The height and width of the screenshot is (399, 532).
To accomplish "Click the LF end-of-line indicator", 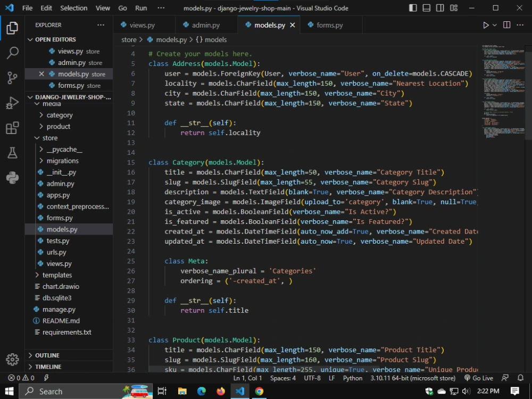I will coord(331,378).
